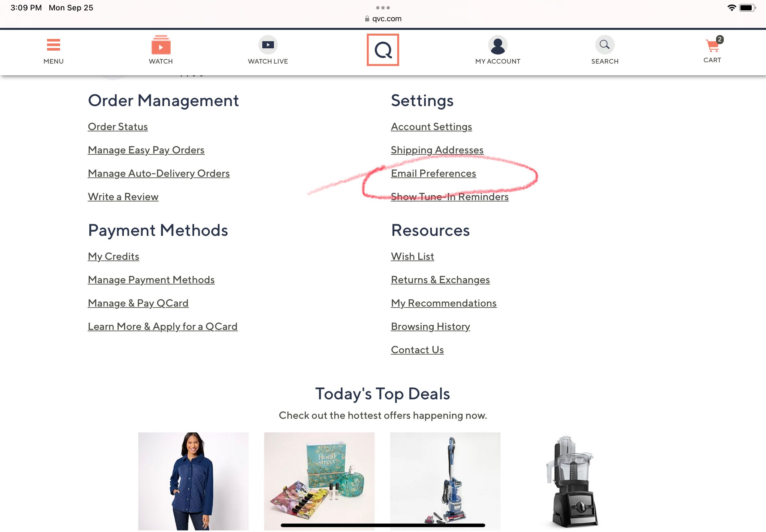Open the WATCH LIVE icon
The width and height of the screenshot is (766, 532).
[x=268, y=45]
